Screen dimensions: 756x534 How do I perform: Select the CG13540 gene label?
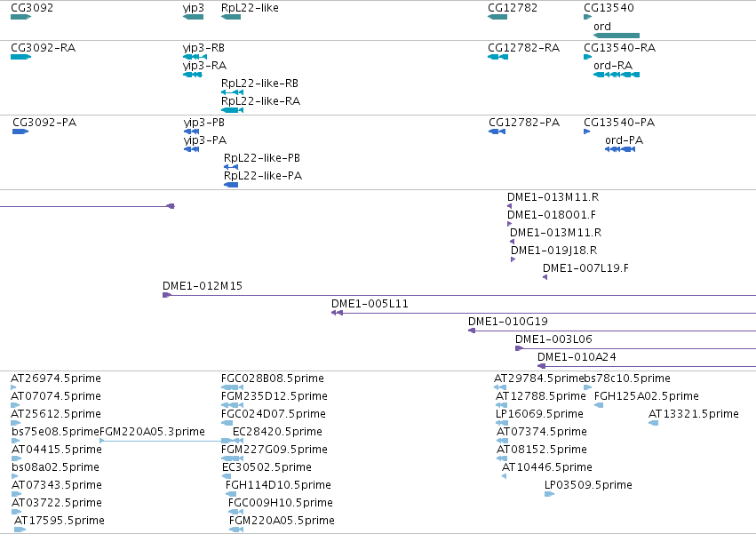pos(609,8)
